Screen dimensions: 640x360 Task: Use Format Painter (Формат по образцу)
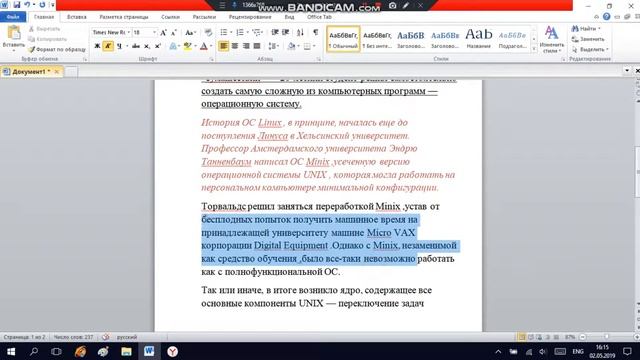(x=57, y=49)
